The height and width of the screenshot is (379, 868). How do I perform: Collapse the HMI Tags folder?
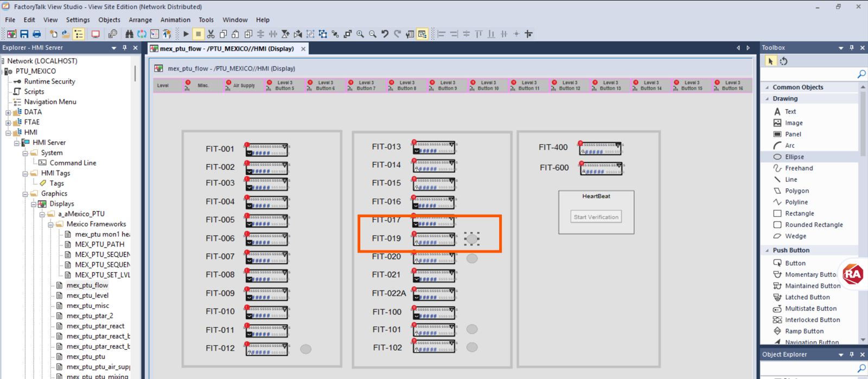coord(25,174)
